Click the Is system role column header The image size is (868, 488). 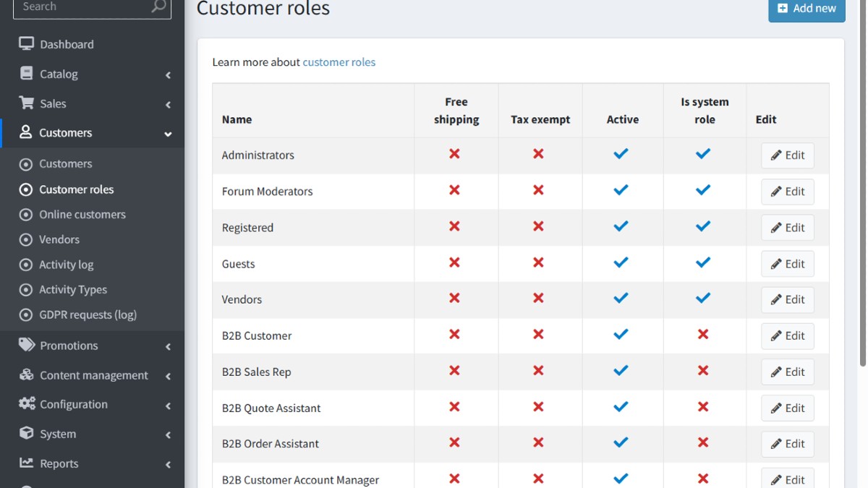pos(705,111)
